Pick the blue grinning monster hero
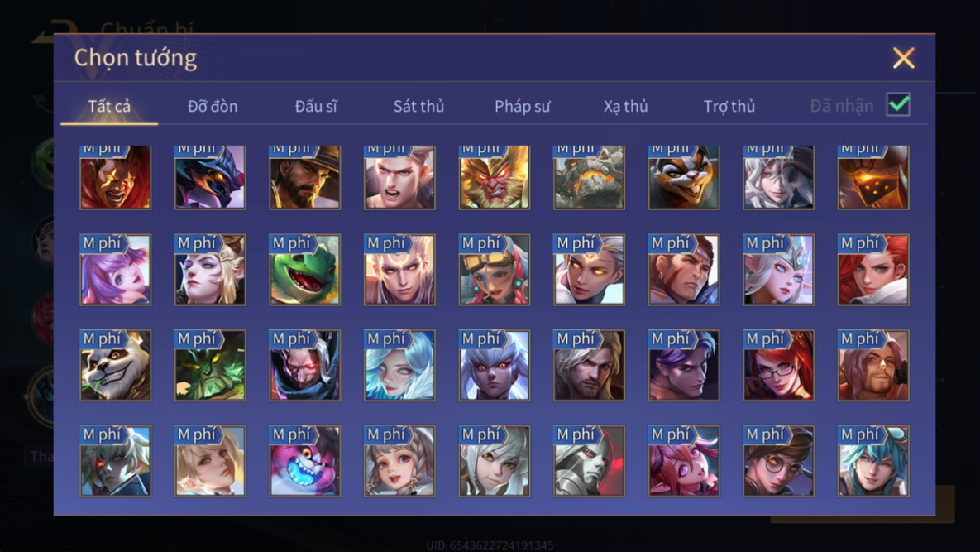The height and width of the screenshot is (552, 980). click(x=305, y=461)
